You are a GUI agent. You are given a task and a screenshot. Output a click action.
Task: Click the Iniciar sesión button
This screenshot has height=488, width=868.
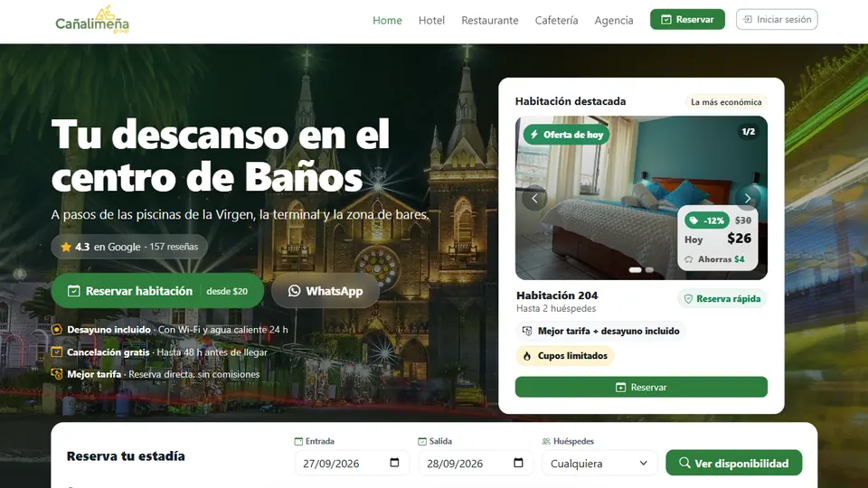[777, 19]
